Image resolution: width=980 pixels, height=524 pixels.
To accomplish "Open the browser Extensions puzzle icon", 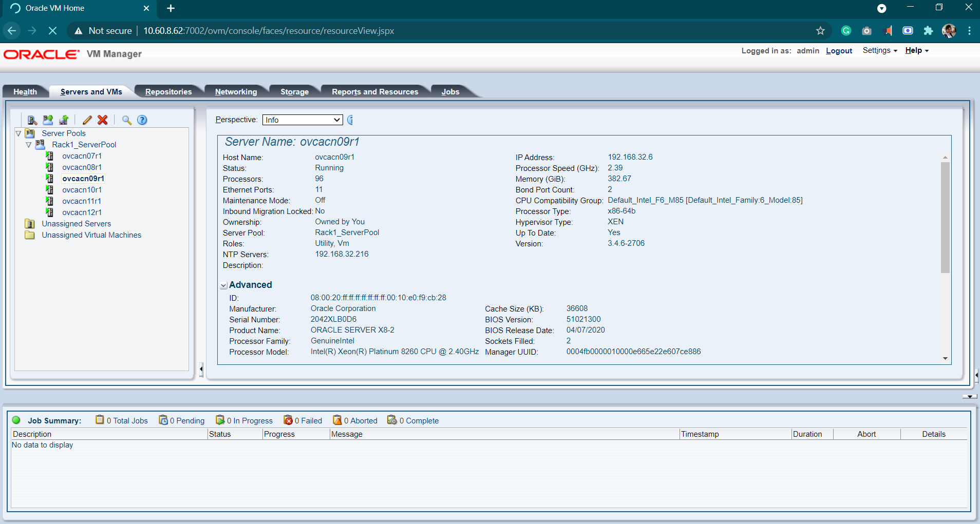I will click(x=928, y=31).
